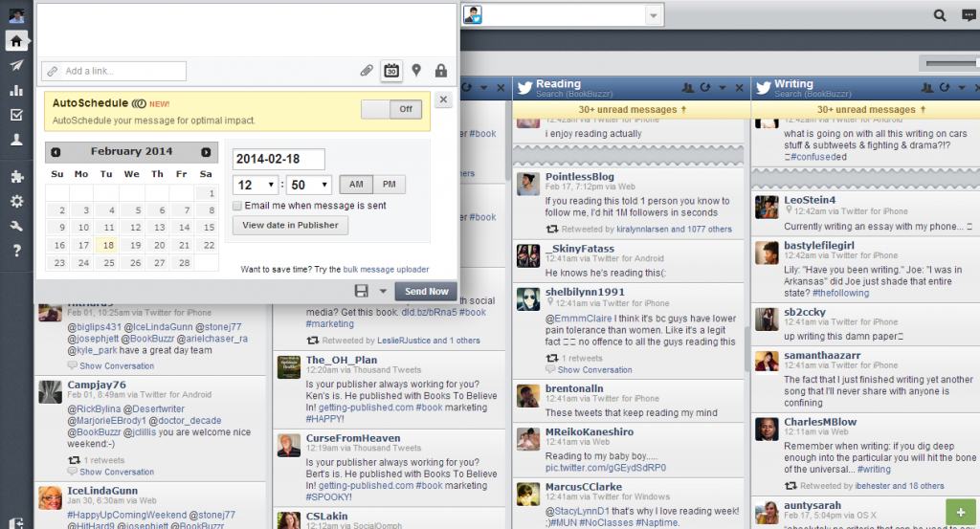
Task: Open the Tools wrench icon in sidebar
Action: click(16, 226)
